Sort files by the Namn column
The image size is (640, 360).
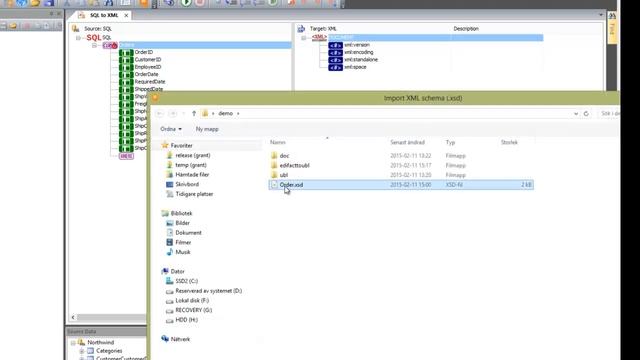point(278,142)
